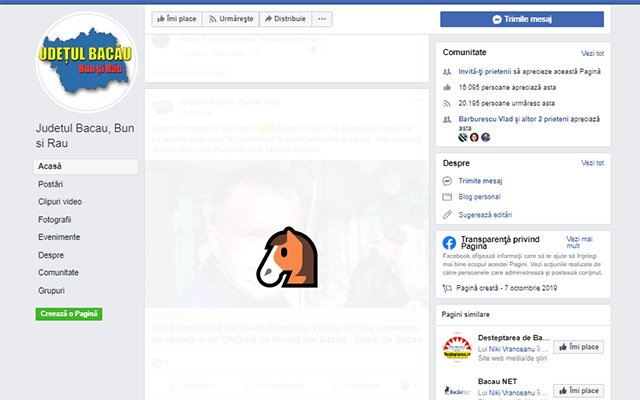
Task: Open Grupuri in sidebar
Action: pyautogui.click(x=51, y=291)
